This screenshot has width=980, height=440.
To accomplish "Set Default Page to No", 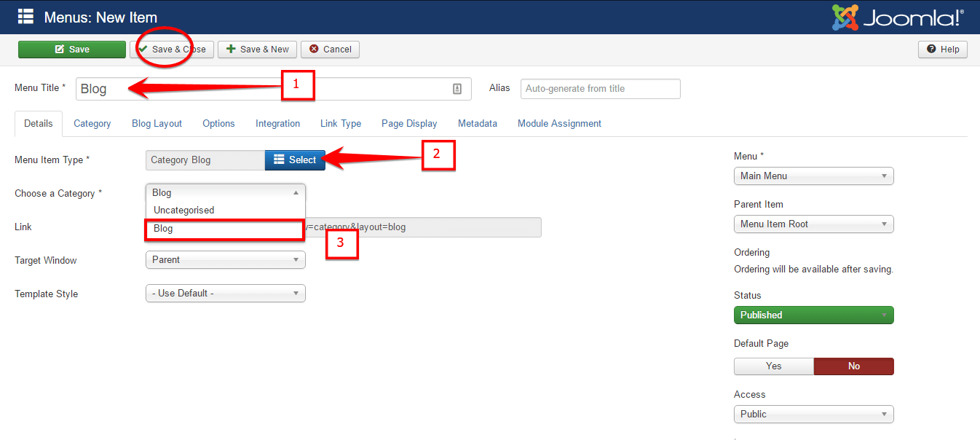I will pos(853,366).
